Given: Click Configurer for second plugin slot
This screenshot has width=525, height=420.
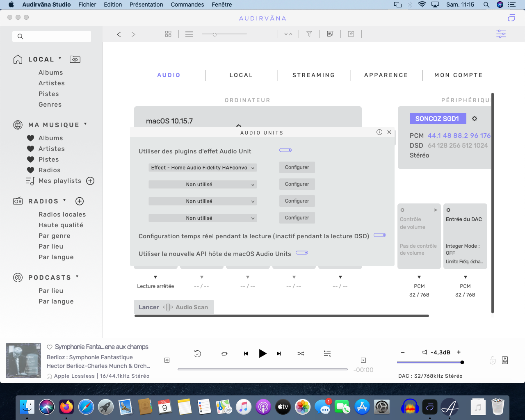Looking at the screenshot, I should pos(297,184).
